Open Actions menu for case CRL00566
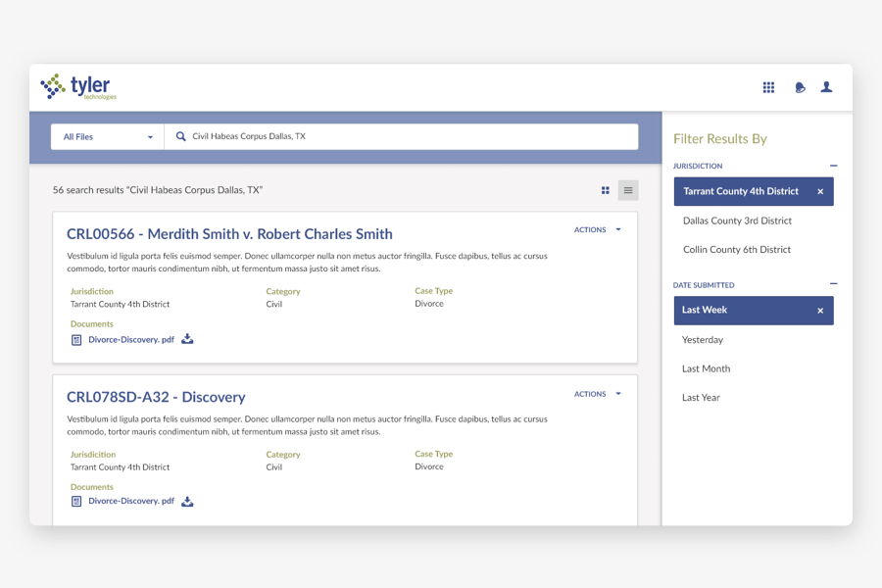882x588 pixels. pyautogui.click(x=597, y=229)
